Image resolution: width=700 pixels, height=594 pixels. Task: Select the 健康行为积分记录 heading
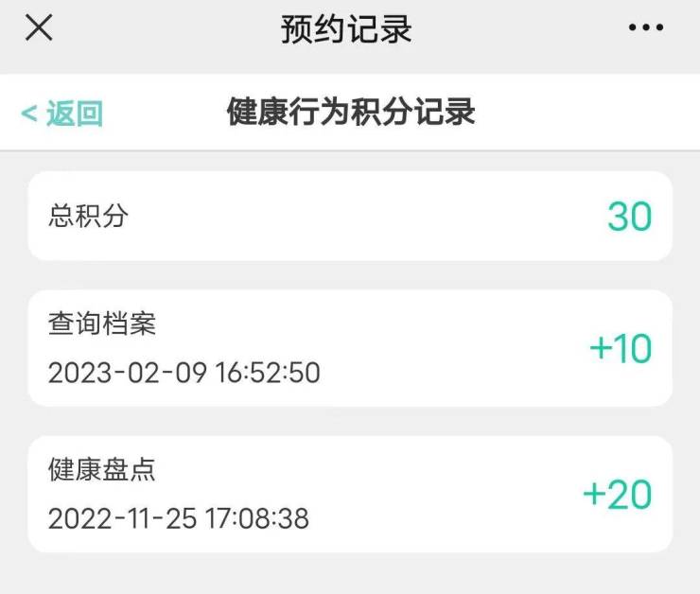tap(351, 113)
